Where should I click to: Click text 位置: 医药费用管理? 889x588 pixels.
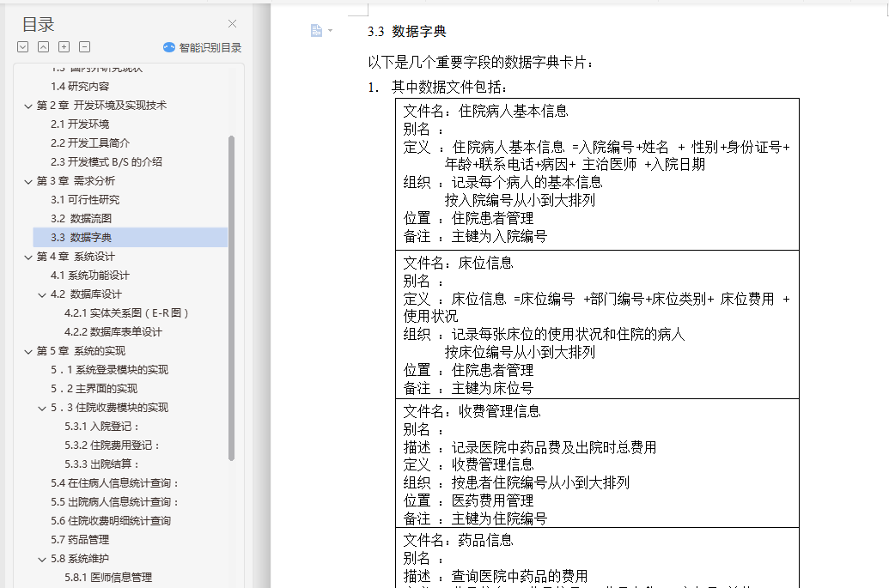pos(468,500)
